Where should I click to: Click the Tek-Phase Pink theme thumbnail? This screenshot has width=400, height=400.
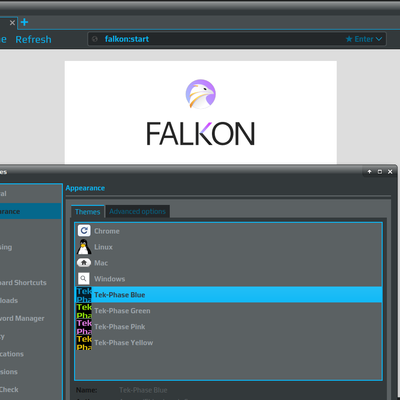coord(84,327)
